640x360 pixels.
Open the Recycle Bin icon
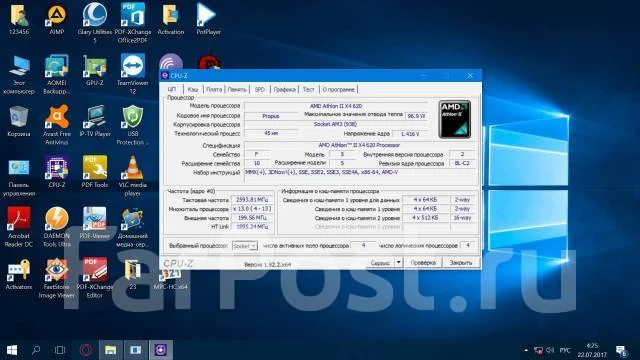point(19,122)
